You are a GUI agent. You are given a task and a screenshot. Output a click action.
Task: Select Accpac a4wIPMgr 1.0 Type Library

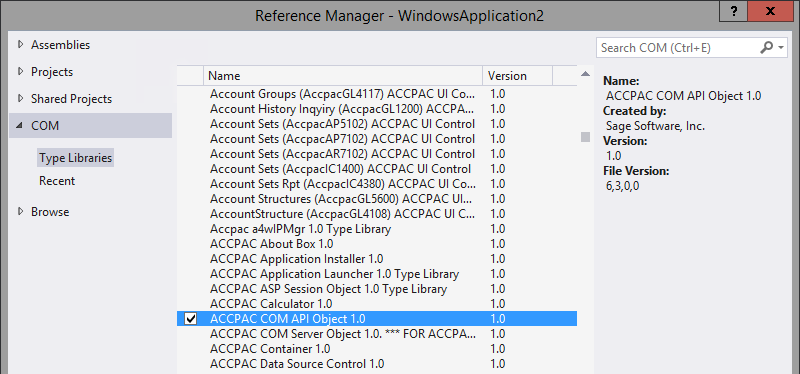[x=377, y=229]
